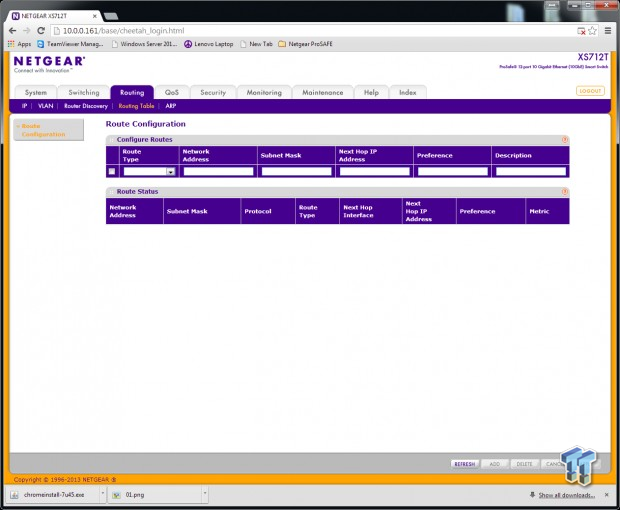Select the Routing tab

(132, 92)
